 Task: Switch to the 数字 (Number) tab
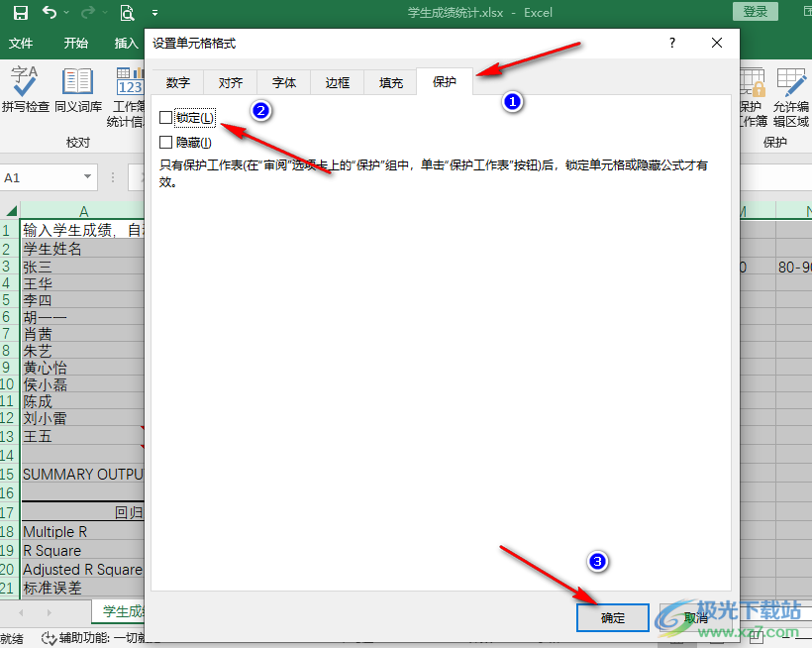click(178, 83)
